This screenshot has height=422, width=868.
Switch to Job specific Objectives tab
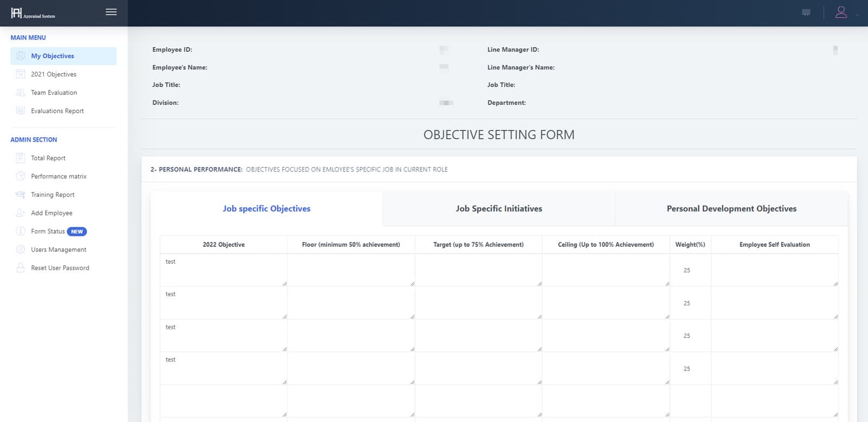click(x=266, y=209)
